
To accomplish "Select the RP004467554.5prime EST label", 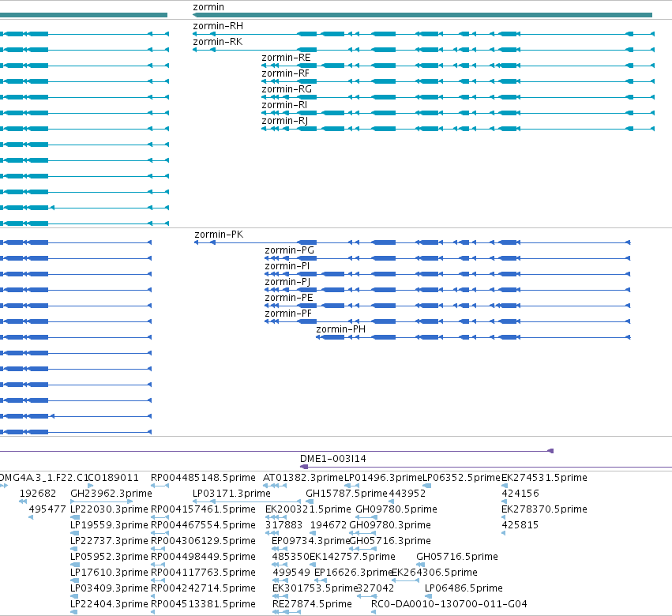I will (x=203, y=525).
